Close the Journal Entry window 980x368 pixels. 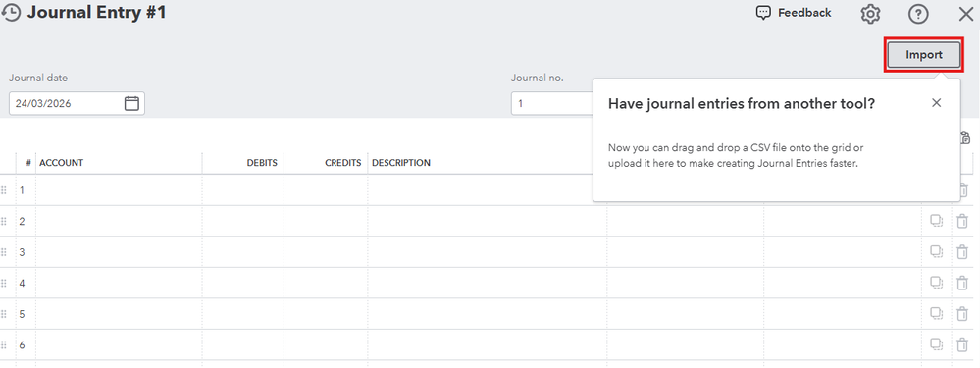pos(965,14)
